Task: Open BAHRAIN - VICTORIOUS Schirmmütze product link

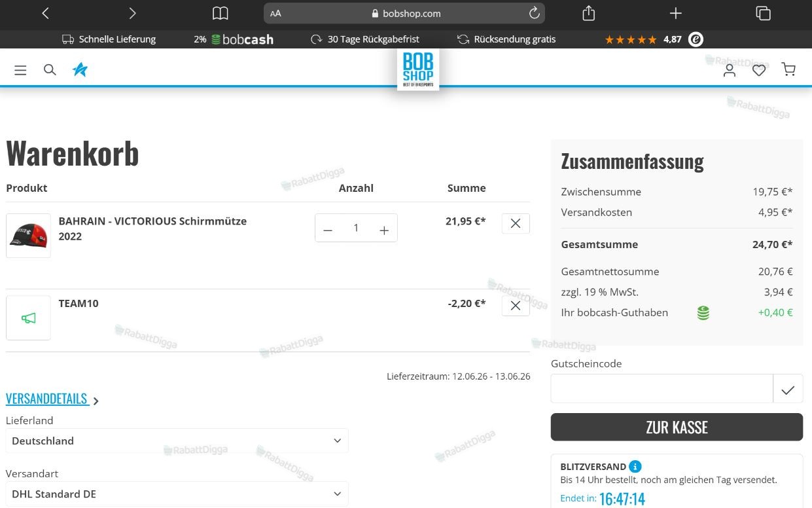Action: pyautogui.click(x=152, y=228)
